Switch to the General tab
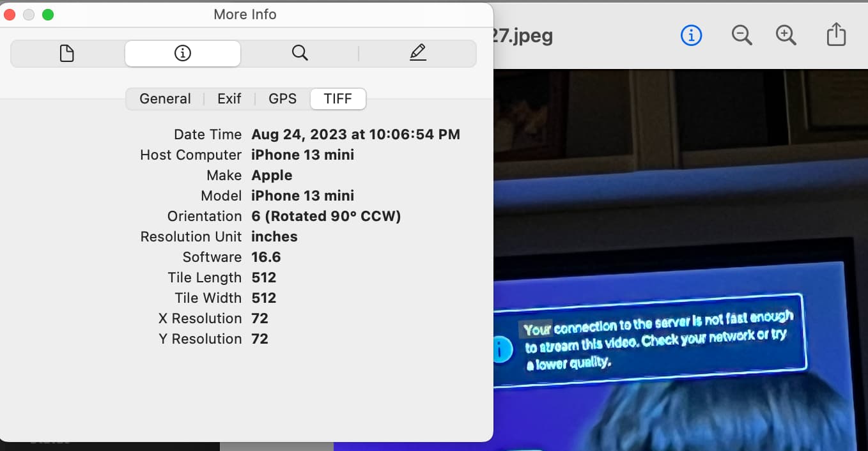The image size is (868, 451). pos(165,98)
